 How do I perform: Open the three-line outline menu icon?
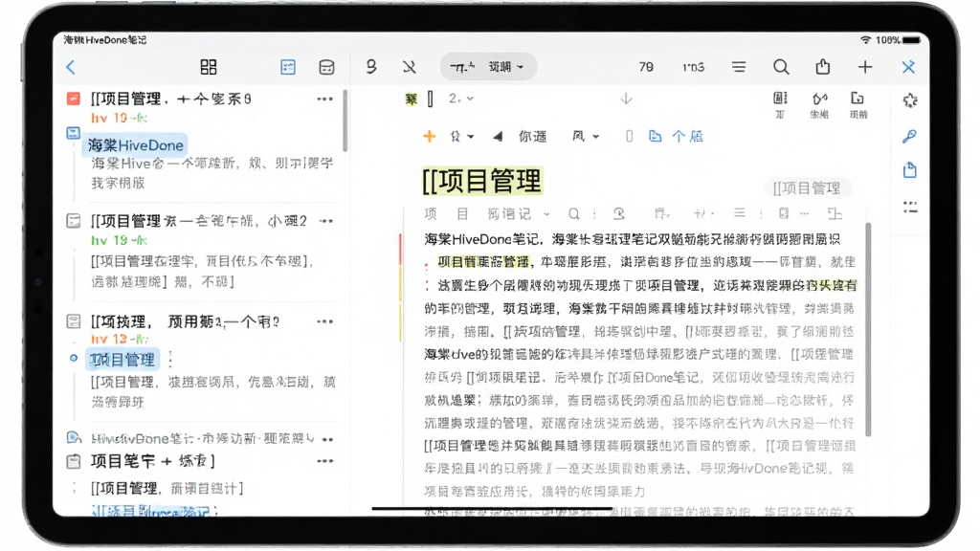coord(739,66)
